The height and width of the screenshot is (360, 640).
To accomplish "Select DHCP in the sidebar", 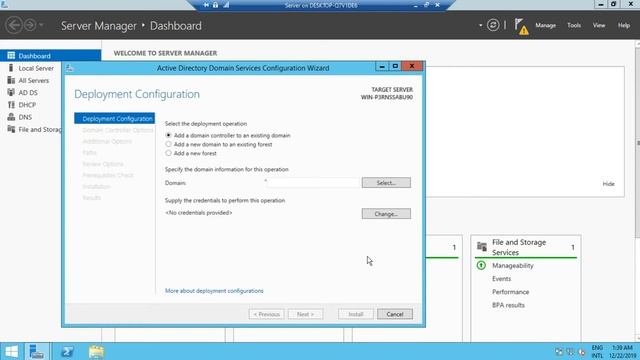I will pos(27,105).
